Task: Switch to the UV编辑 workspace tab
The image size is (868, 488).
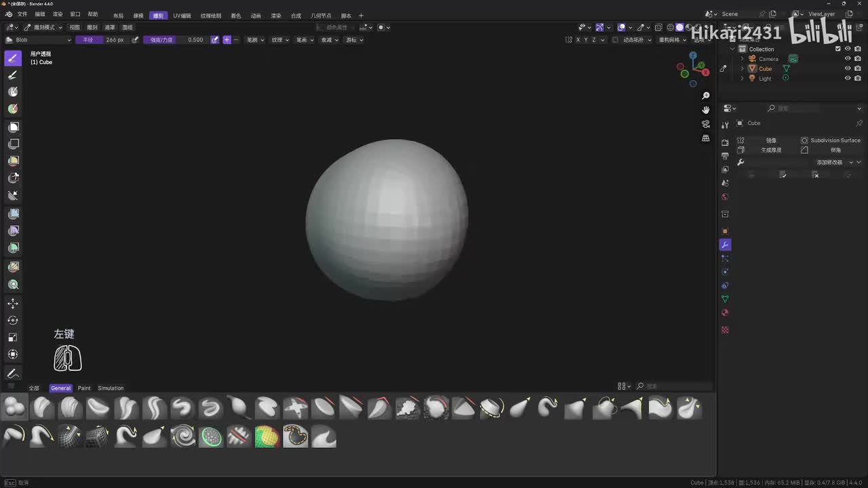Action: (x=182, y=16)
